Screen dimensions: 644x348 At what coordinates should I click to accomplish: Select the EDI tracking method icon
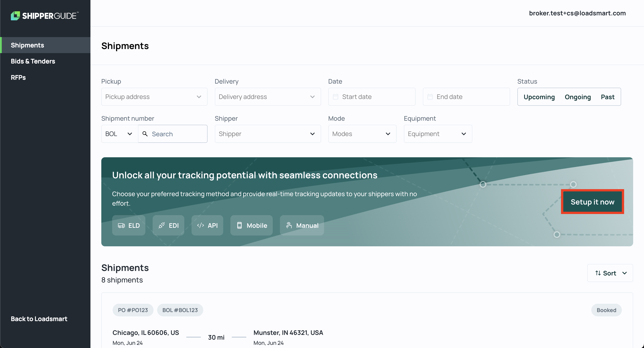pos(162,225)
